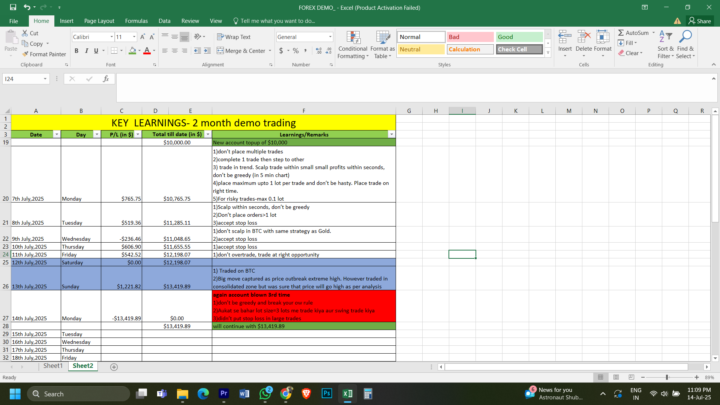Select column F header
Image resolution: width=720 pixels, height=405 pixels.
click(304, 111)
